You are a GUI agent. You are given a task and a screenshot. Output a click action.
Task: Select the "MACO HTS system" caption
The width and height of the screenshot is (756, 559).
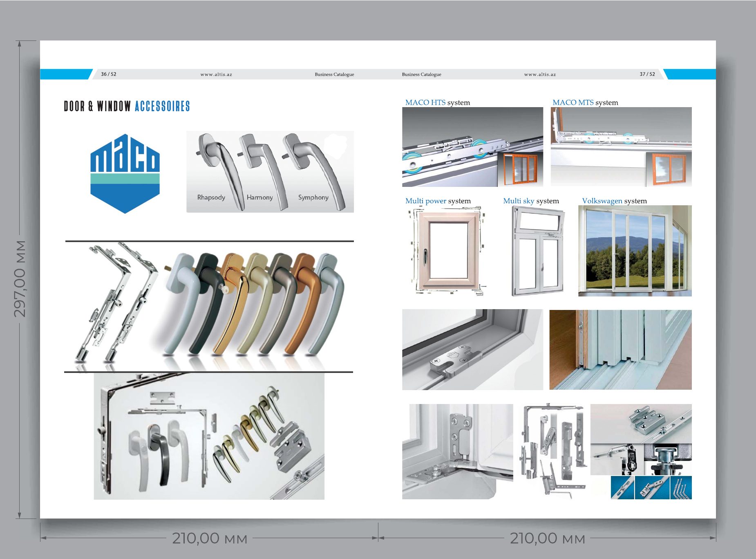[x=438, y=102]
